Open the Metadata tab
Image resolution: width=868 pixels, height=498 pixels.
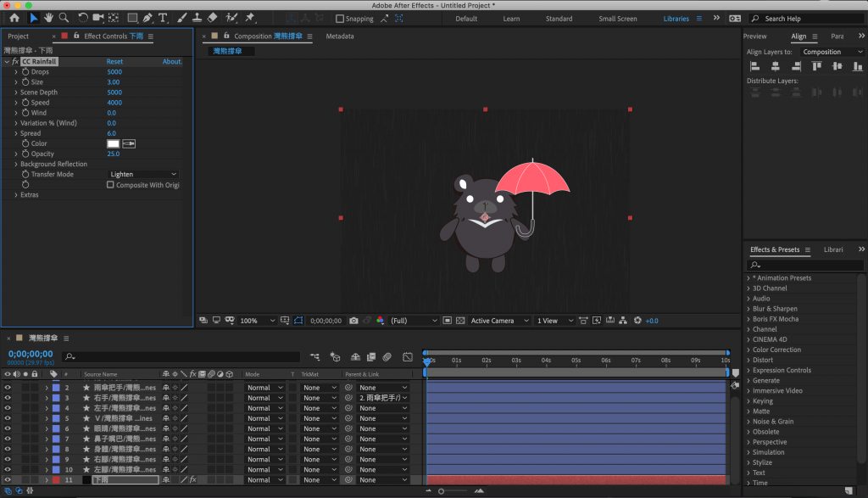pyautogui.click(x=340, y=36)
